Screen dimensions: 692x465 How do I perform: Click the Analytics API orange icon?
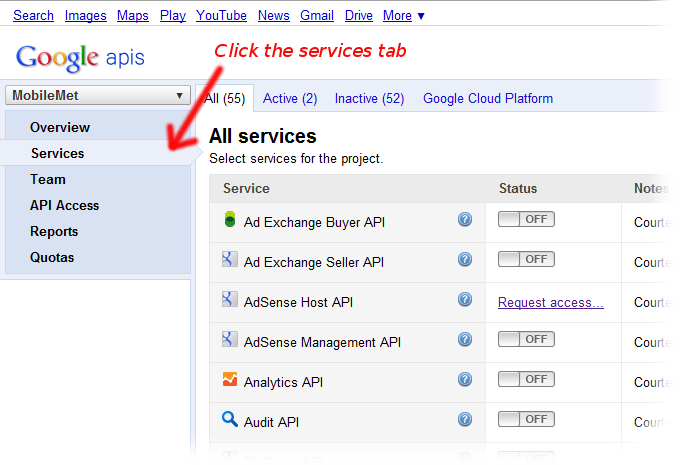pyautogui.click(x=230, y=380)
